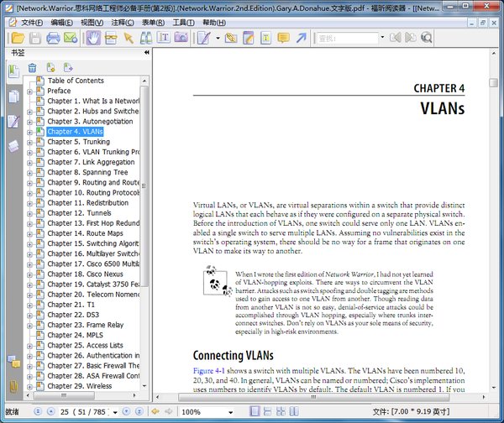Open the 编辑(E) menu
Image resolution: width=504 pixels, height=423 pixels.
click(61, 23)
